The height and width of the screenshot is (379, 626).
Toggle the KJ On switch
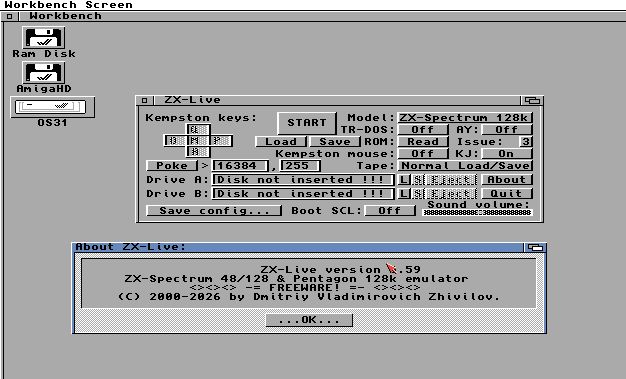click(x=507, y=154)
